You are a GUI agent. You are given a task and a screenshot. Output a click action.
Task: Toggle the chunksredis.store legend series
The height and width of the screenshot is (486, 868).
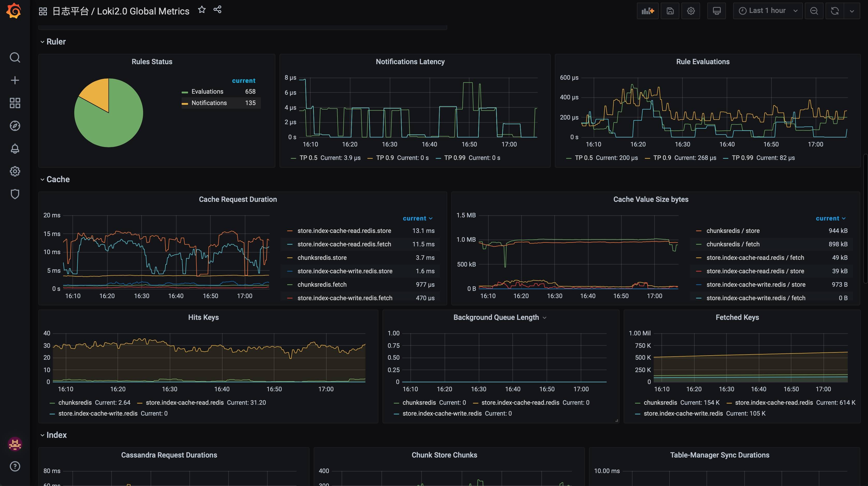tap(322, 257)
